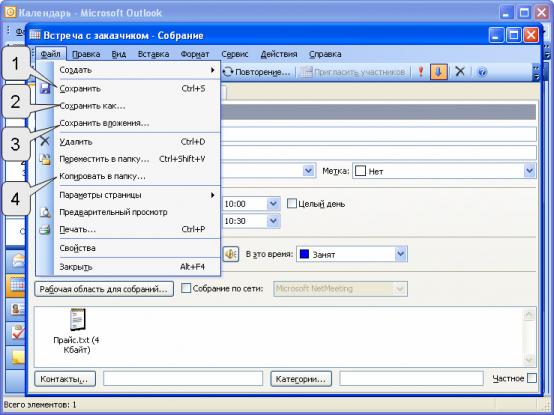
Task: Open the Contacts pane in Outlook sidebar
Action: pyautogui.click(x=16, y=309)
